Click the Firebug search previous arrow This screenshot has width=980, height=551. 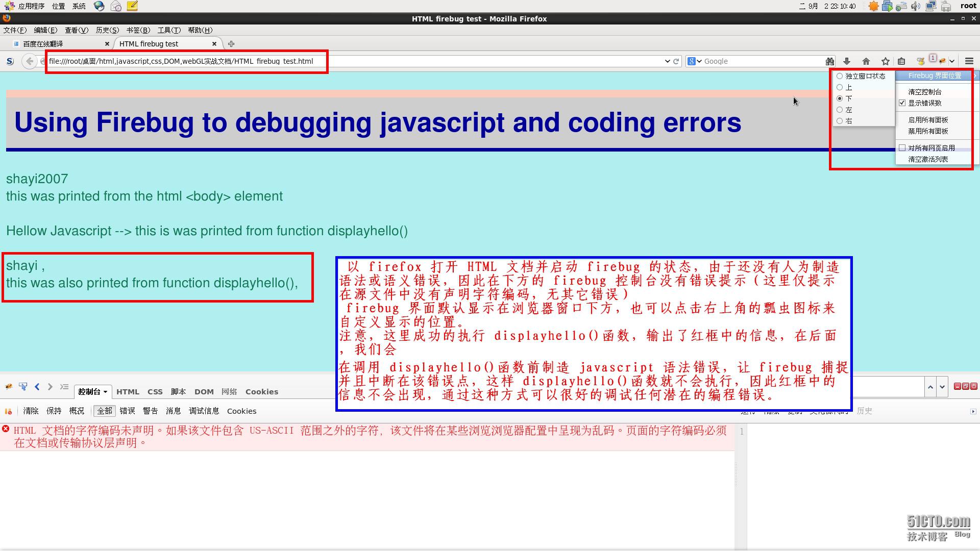pos(930,387)
